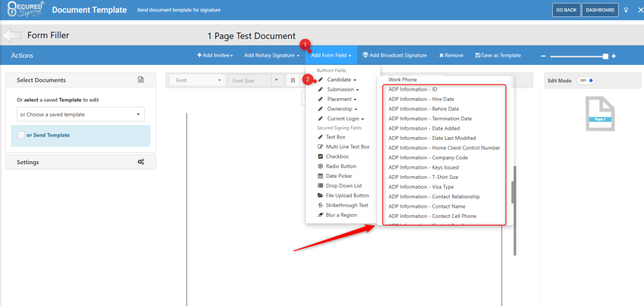This screenshot has width=644, height=306.
Task: Click the lightbulb hint icon in header
Action: click(x=626, y=10)
